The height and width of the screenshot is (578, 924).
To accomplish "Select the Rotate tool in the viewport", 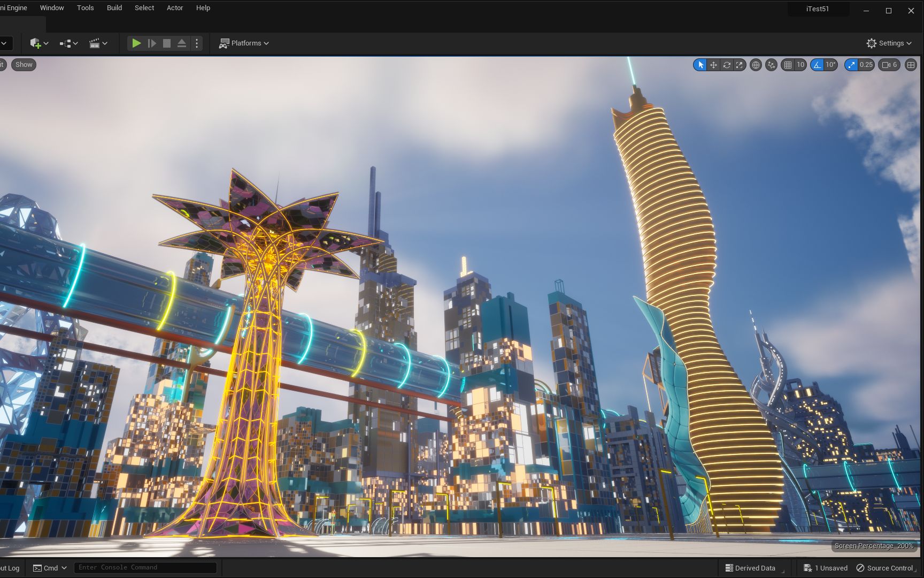I will (727, 65).
